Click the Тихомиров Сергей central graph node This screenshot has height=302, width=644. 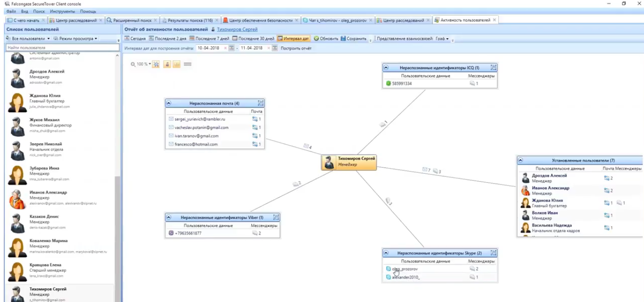pos(349,162)
